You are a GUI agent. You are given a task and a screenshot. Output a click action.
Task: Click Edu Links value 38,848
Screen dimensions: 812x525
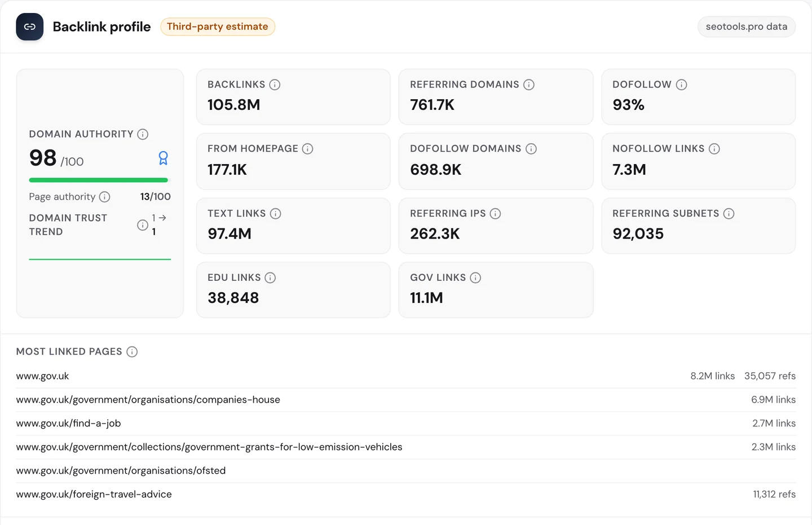(233, 298)
